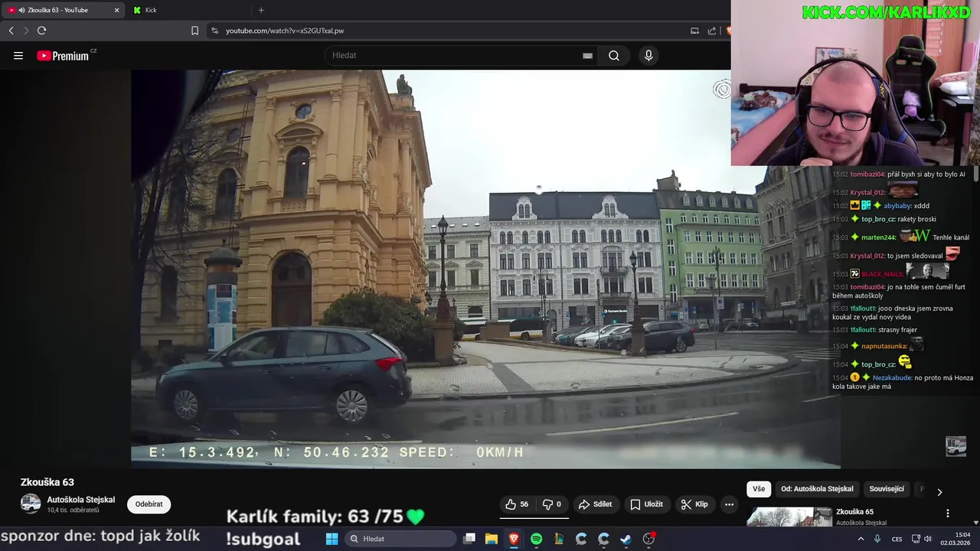This screenshot has height=551, width=980.
Task: Open the network icon in system tray
Action: point(916,539)
